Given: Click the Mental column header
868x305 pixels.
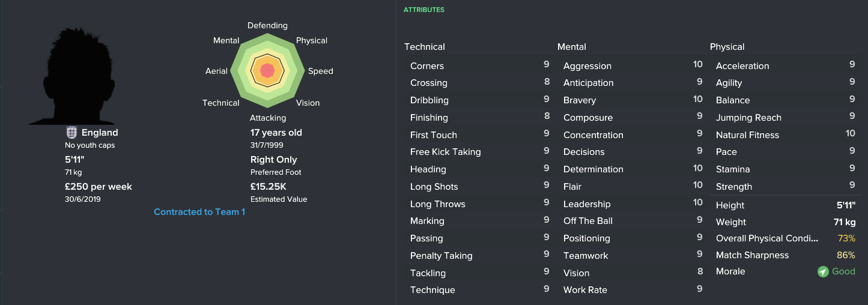Looking at the screenshot, I should [x=572, y=47].
